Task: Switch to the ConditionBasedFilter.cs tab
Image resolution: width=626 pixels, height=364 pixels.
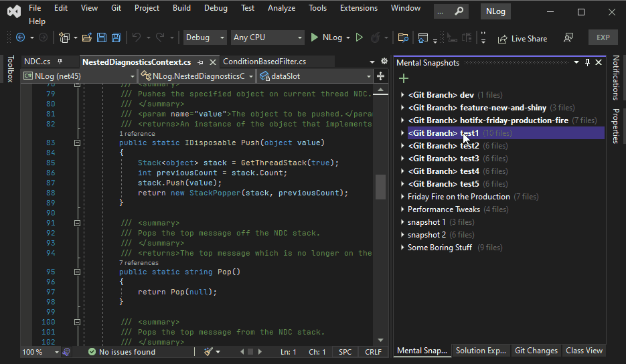Action: 264,62
